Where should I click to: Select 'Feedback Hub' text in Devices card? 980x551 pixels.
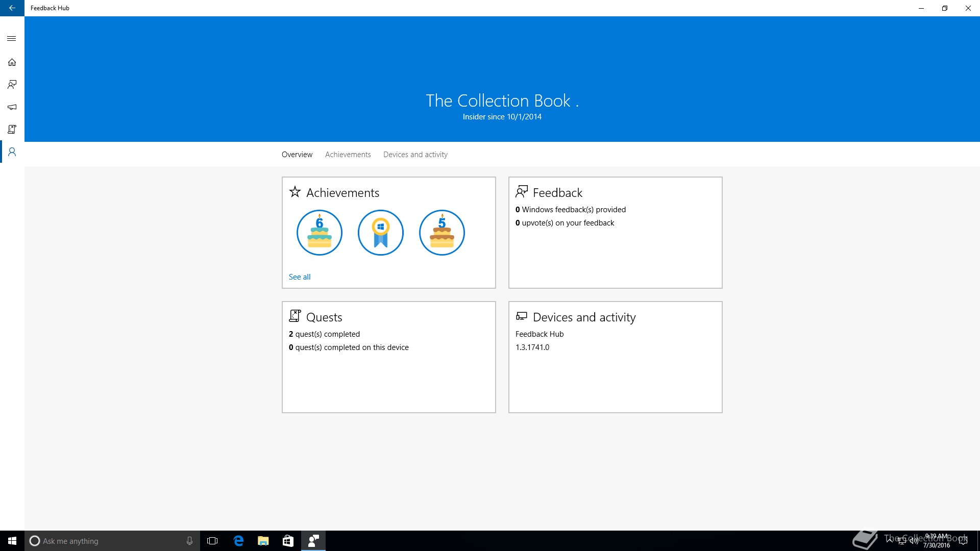tap(540, 334)
